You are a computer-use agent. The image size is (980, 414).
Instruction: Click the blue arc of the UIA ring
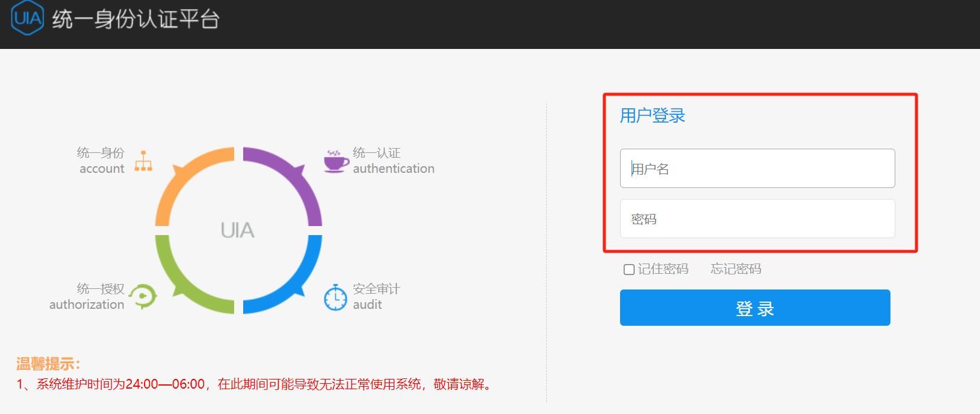[x=296, y=286]
